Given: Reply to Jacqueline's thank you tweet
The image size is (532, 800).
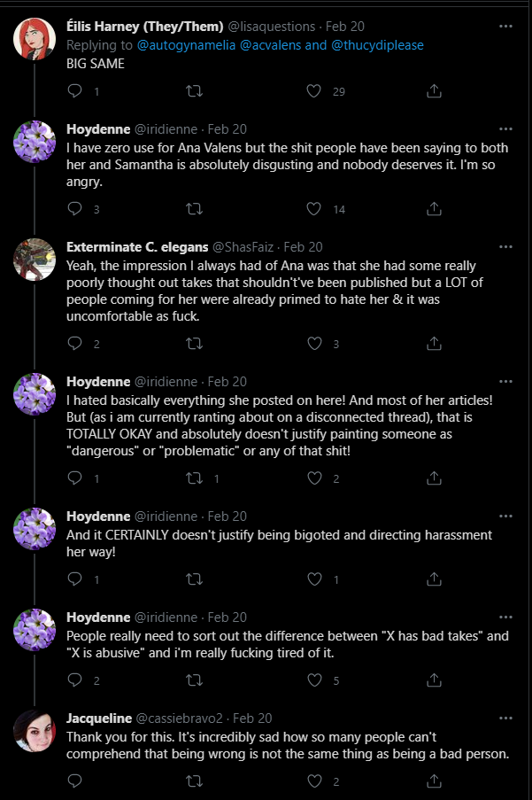Looking at the screenshot, I should (74, 781).
